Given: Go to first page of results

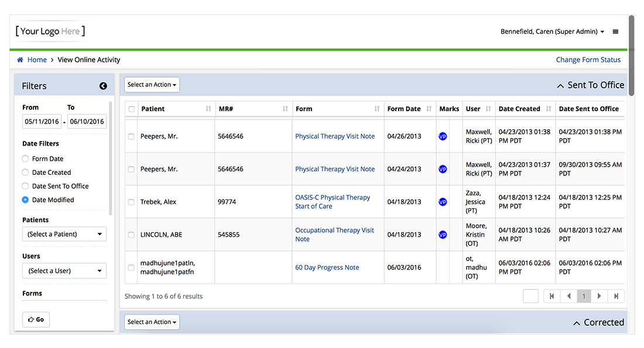Looking at the screenshot, I should [551, 297].
